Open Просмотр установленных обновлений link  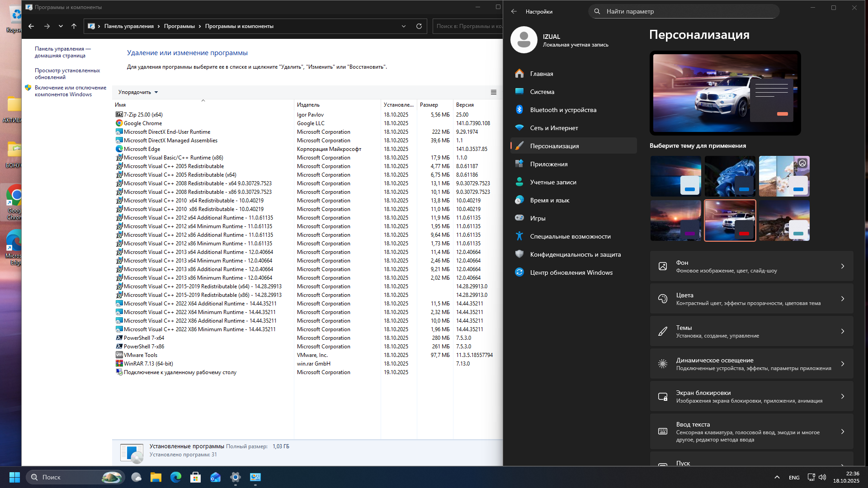tap(67, 74)
